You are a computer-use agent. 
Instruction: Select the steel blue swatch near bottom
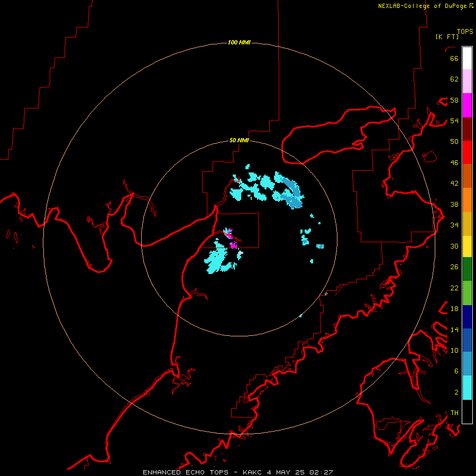(467, 364)
